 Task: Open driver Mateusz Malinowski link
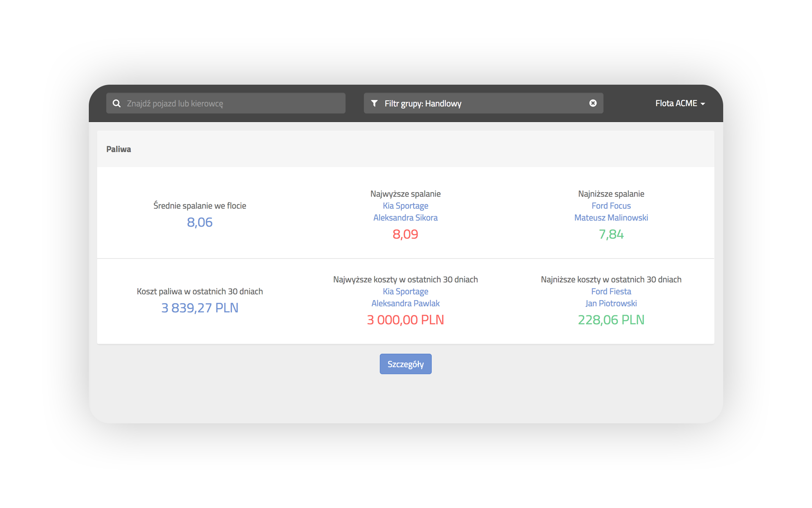[611, 218]
